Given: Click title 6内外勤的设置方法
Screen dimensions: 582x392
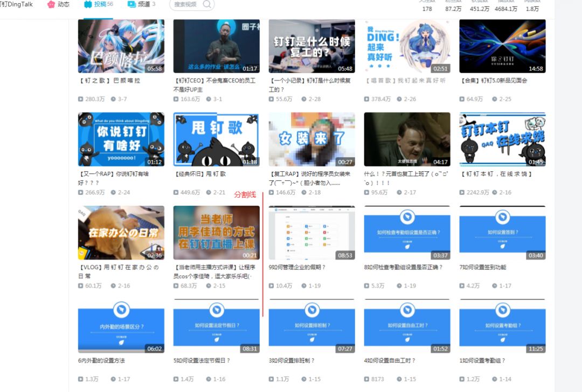Looking at the screenshot, I should coord(101,360).
